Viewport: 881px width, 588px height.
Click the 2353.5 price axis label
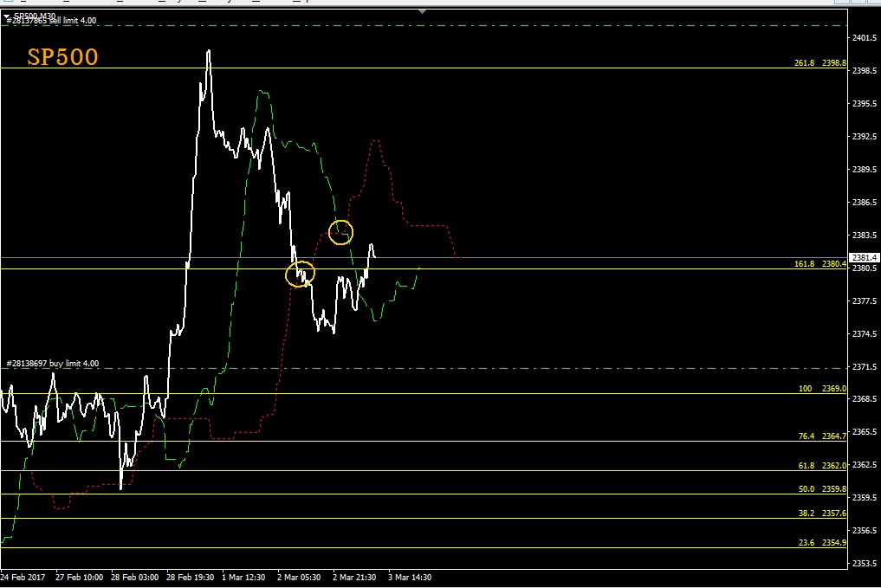pos(865,563)
